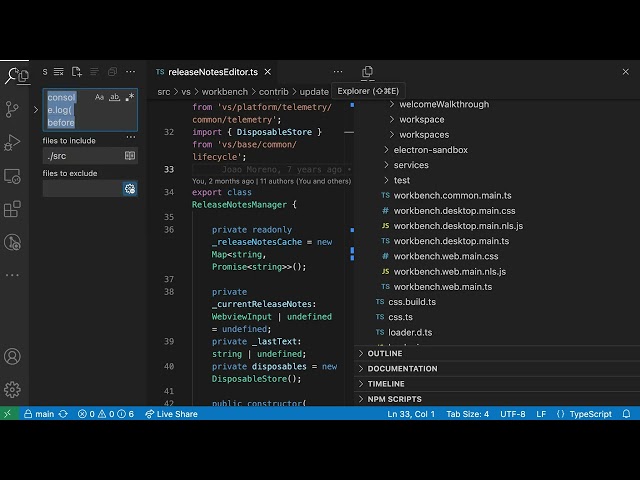Open workbench.common.main.ts file
Viewport: 640px width, 480px height.
pos(452,196)
